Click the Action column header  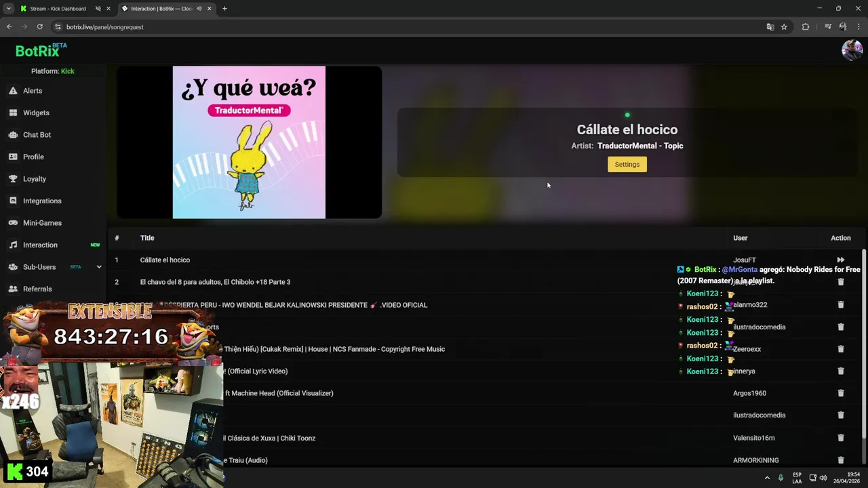pos(841,238)
